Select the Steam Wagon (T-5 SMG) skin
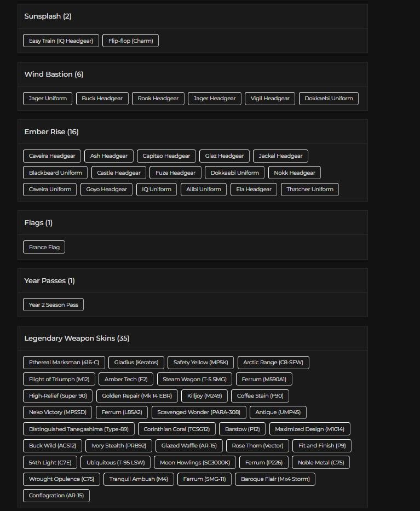Screen dimensions: 420x511 (x=194, y=380)
